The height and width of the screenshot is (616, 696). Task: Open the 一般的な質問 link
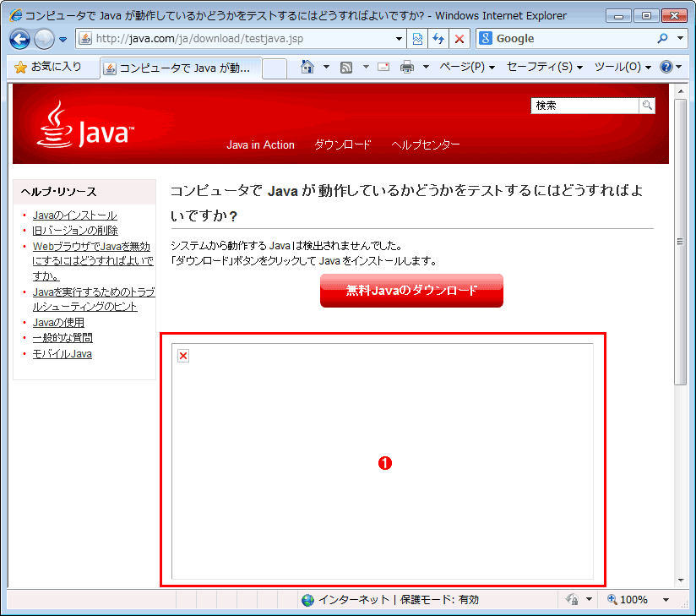(x=63, y=338)
